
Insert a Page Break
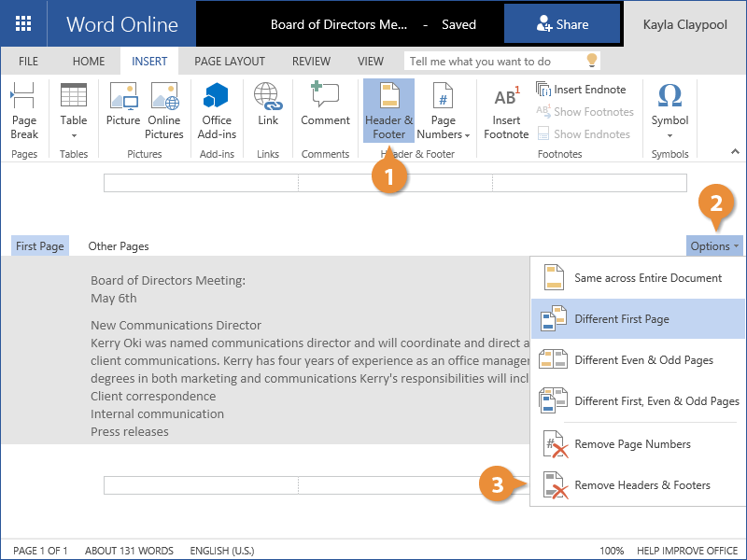[24, 110]
